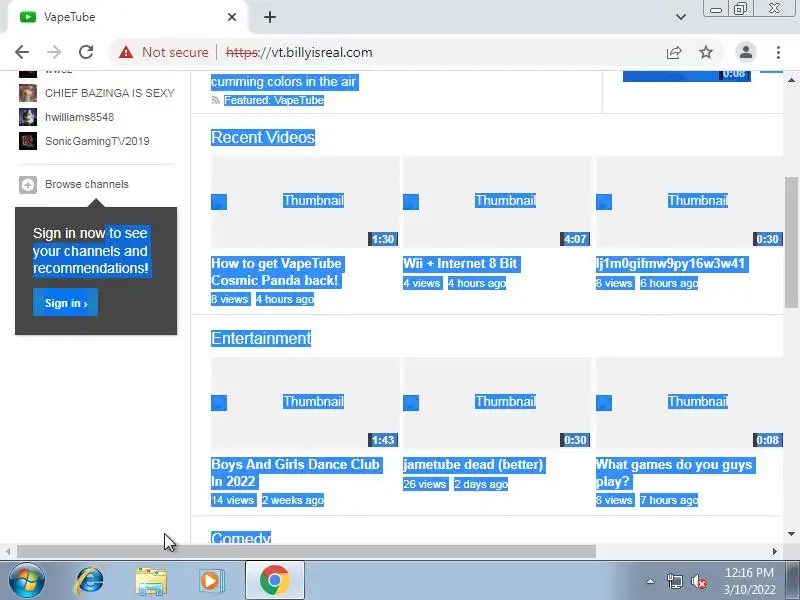
Task: Click the vertical scrollbar up arrow
Action: [x=791, y=80]
